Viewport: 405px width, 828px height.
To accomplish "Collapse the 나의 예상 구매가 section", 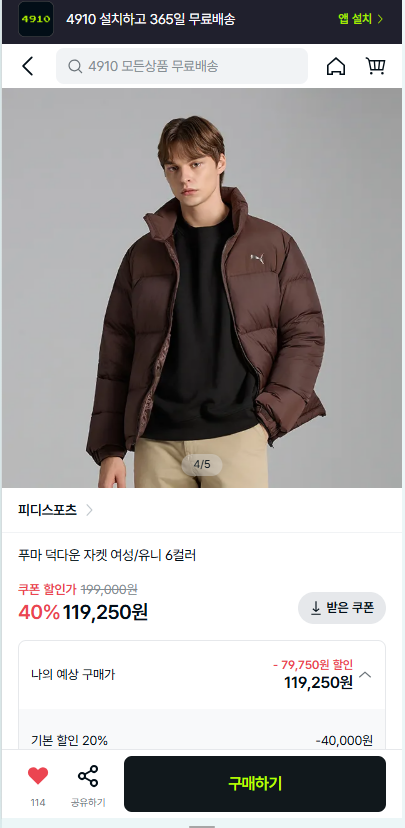I will click(x=365, y=674).
